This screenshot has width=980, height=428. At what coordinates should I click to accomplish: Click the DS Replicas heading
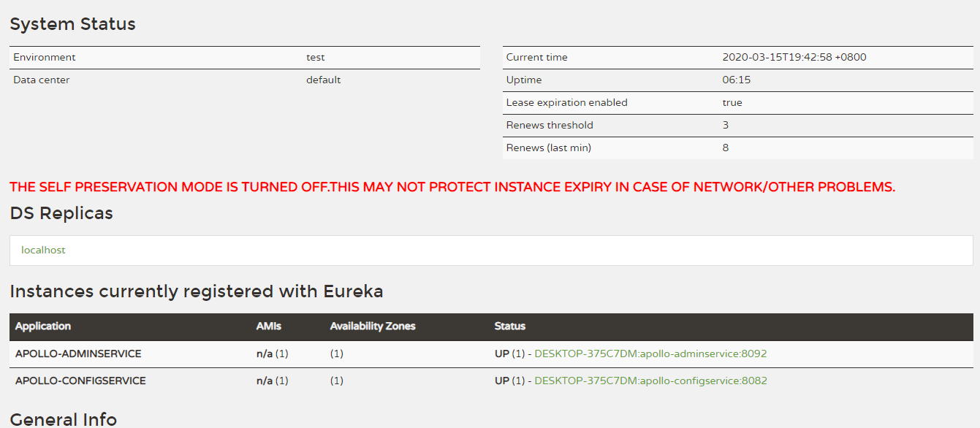61,213
